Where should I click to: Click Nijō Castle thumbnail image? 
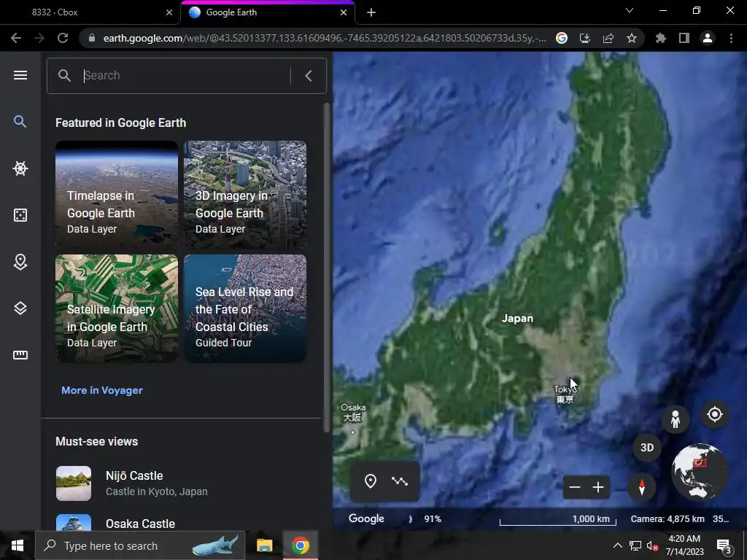(x=74, y=483)
